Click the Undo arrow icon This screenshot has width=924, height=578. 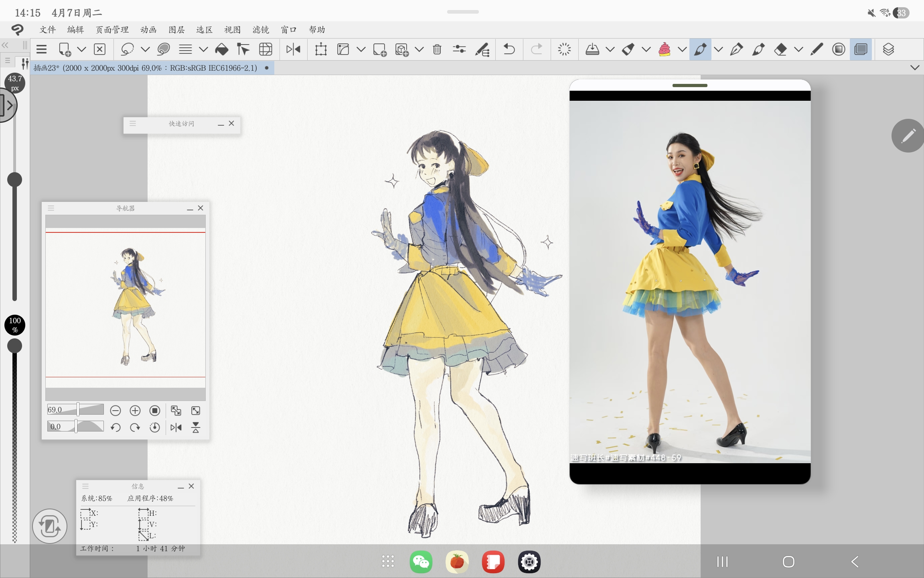tap(509, 49)
